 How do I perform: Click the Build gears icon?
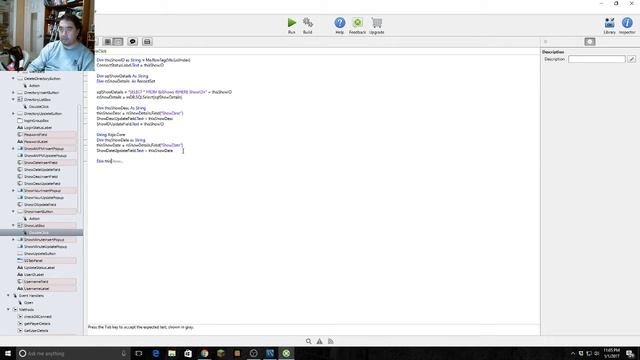[308, 23]
